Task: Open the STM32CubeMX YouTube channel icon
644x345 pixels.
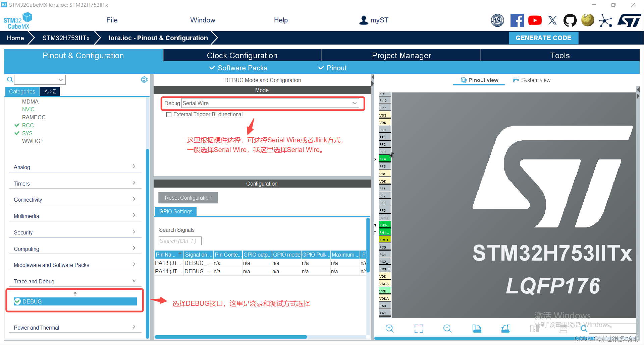Action: pyautogui.click(x=535, y=20)
